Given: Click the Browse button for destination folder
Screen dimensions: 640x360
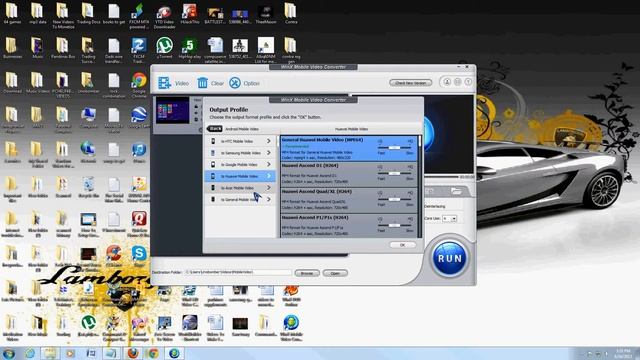Looking at the screenshot, I should coord(307,273).
